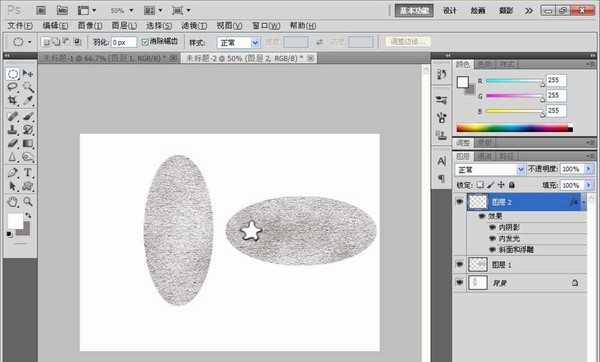Select the Crop tool

(13, 101)
